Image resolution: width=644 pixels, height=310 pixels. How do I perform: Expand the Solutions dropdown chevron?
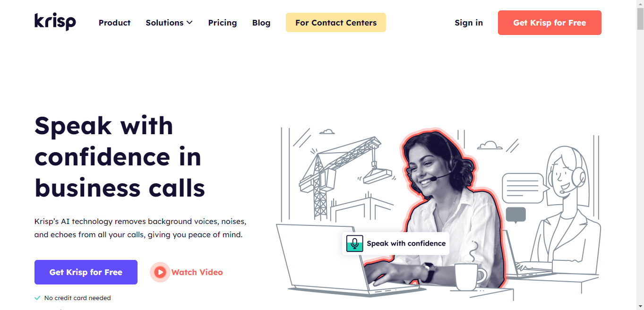[189, 23]
